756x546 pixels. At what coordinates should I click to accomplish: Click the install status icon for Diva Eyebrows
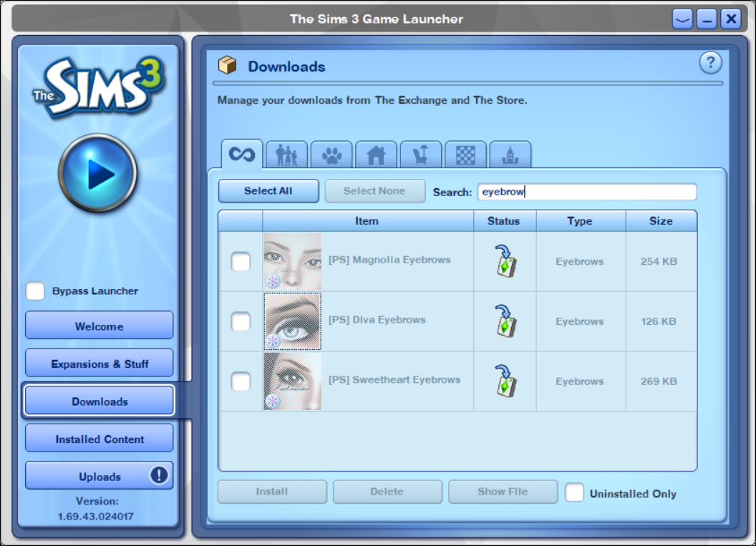click(x=504, y=321)
